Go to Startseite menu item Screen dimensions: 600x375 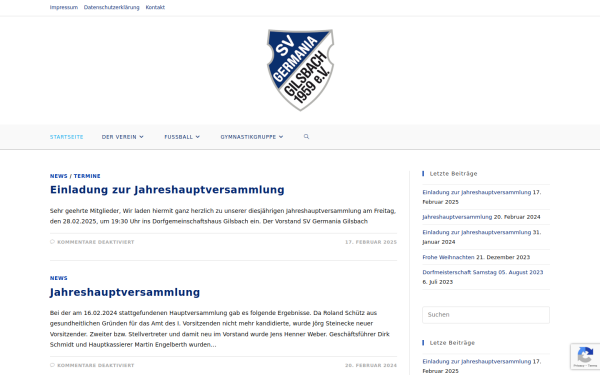pos(67,137)
